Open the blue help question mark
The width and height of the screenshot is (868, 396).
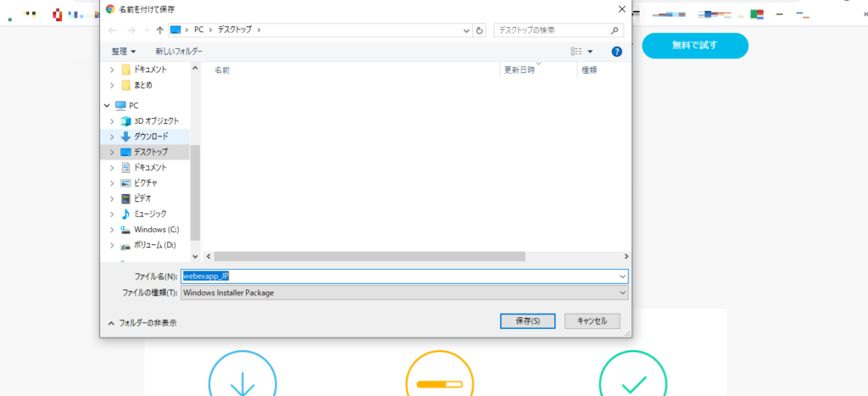point(617,52)
